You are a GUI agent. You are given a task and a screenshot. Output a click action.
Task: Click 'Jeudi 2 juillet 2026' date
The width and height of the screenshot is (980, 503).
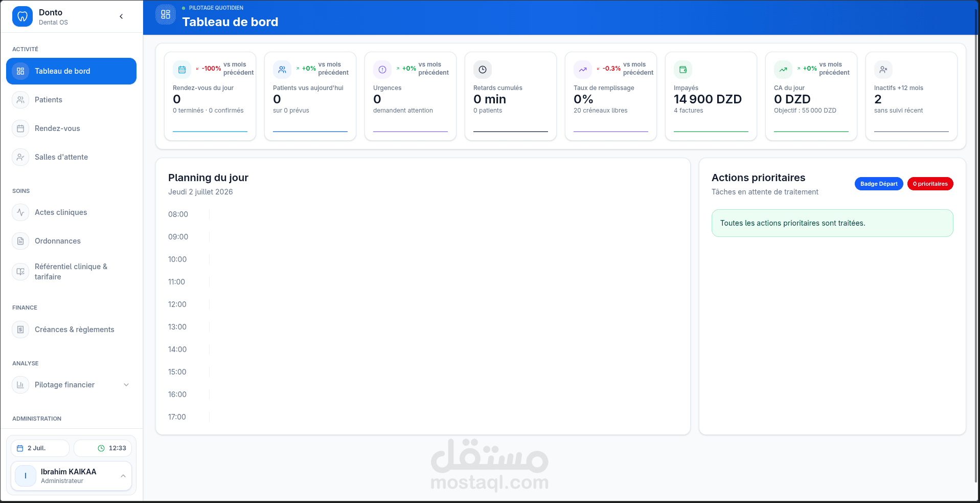click(200, 192)
